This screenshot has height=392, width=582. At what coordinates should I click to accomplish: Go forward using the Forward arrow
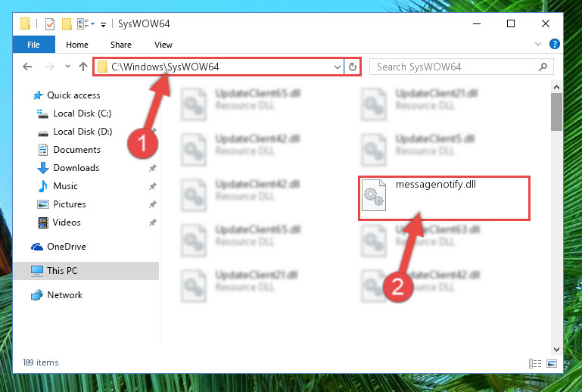pos(49,67)
